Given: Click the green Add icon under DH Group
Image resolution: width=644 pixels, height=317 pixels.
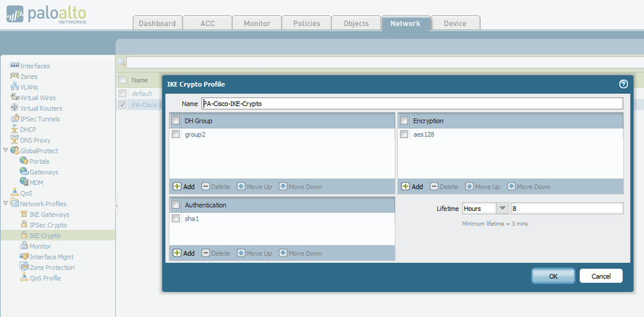Looking at the screenshot, I should tap(177, 186).
